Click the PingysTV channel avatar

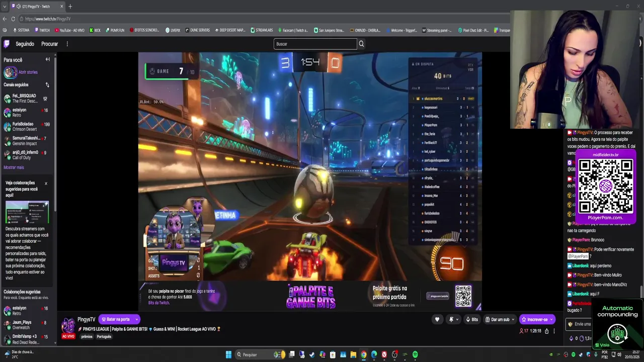pyautogui.click(x=68, y=325)
